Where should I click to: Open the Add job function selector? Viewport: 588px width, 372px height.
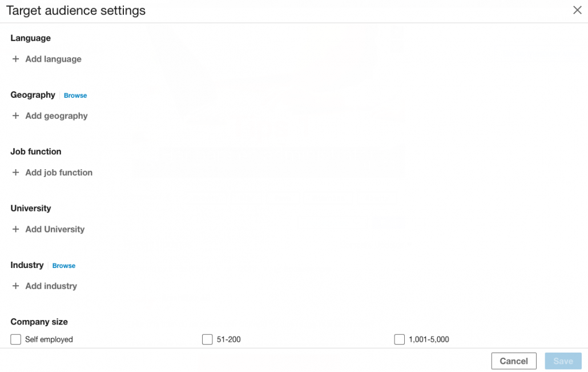click(x=58, y=172)
